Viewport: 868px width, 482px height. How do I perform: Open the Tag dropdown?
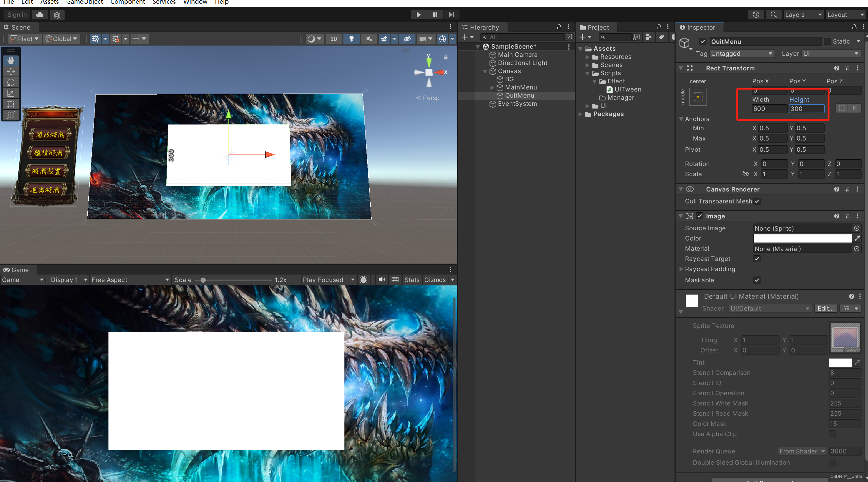(742, 54)
